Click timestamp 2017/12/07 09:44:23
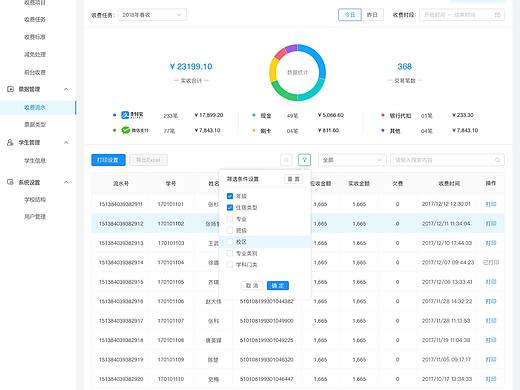This screenshot has height=390, width=520. point(448,262)
